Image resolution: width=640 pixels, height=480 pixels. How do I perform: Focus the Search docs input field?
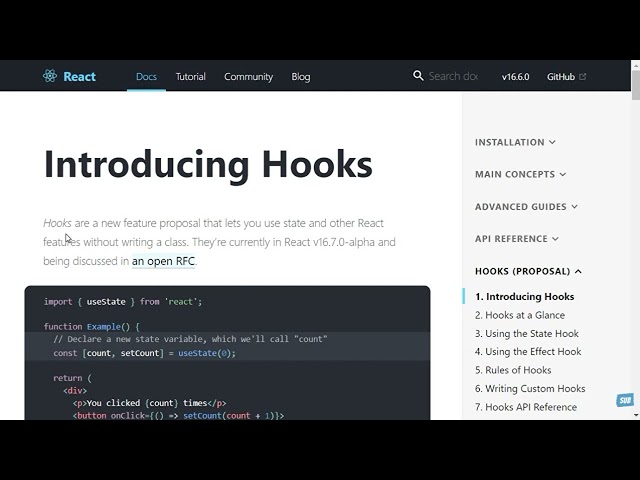453,76
